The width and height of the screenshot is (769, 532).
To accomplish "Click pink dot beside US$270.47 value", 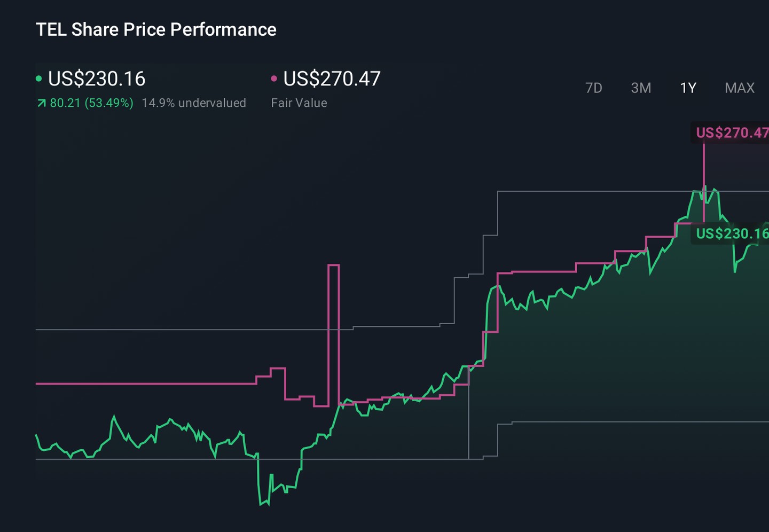I will (x=274, y=79).
